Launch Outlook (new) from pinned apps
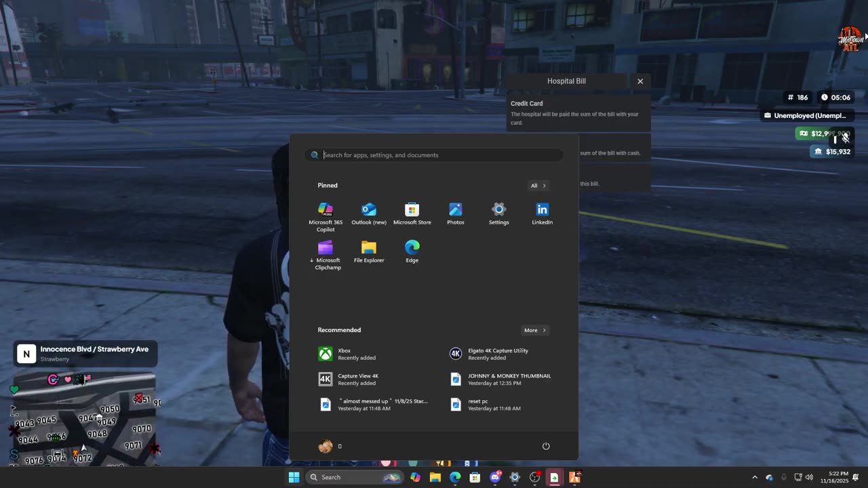 click(369, 214)
